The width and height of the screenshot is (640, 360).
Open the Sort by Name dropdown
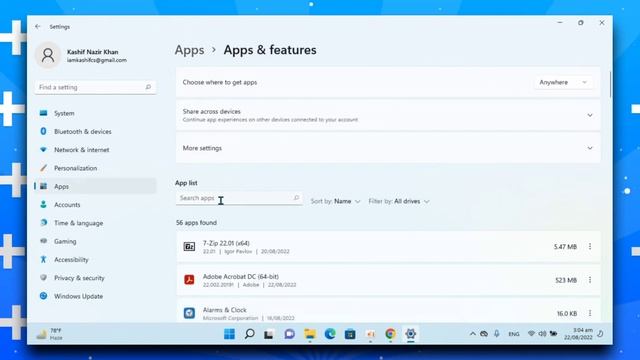tap(336, 201)
